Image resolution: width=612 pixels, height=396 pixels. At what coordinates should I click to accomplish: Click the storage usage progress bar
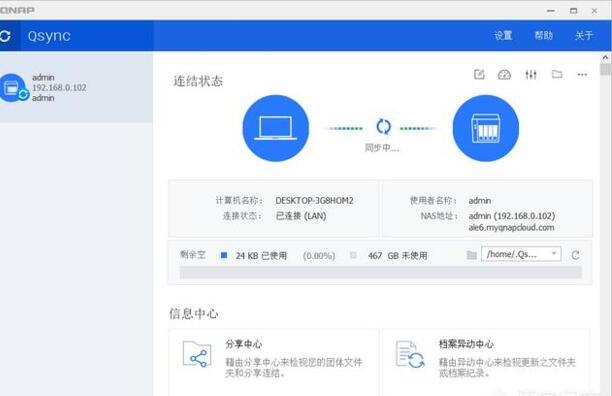coord(381,272)
